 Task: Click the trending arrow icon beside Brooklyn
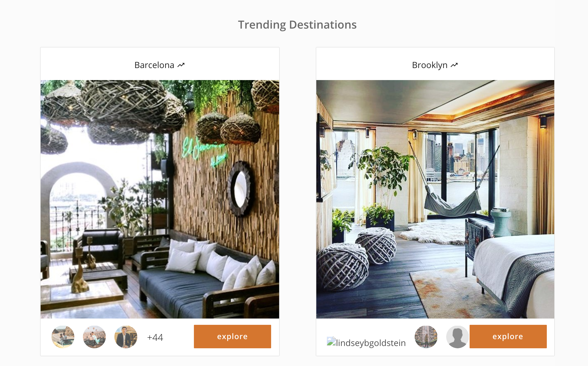454,65
